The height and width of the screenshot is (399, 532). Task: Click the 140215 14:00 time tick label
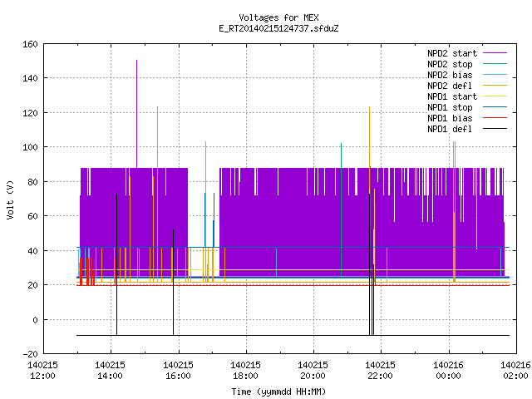tap(110, 371)
